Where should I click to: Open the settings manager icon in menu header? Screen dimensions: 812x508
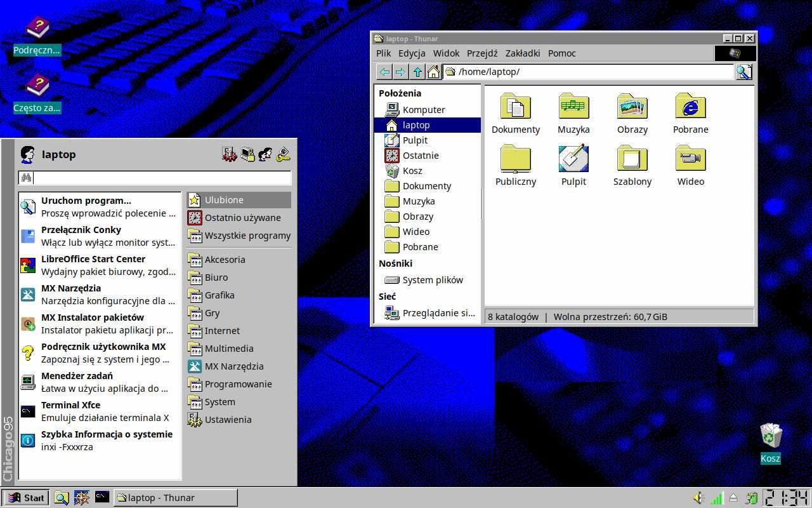tap(230, 154)
